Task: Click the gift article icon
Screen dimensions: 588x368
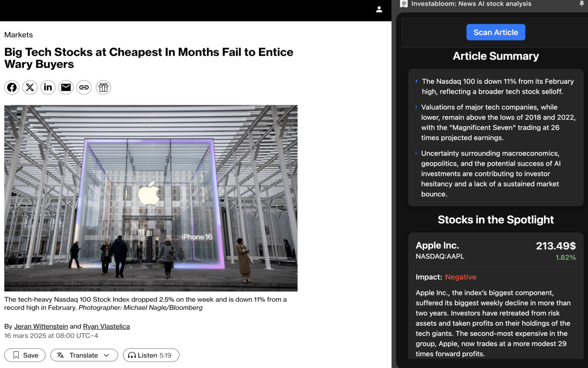Action: (103, 87)
